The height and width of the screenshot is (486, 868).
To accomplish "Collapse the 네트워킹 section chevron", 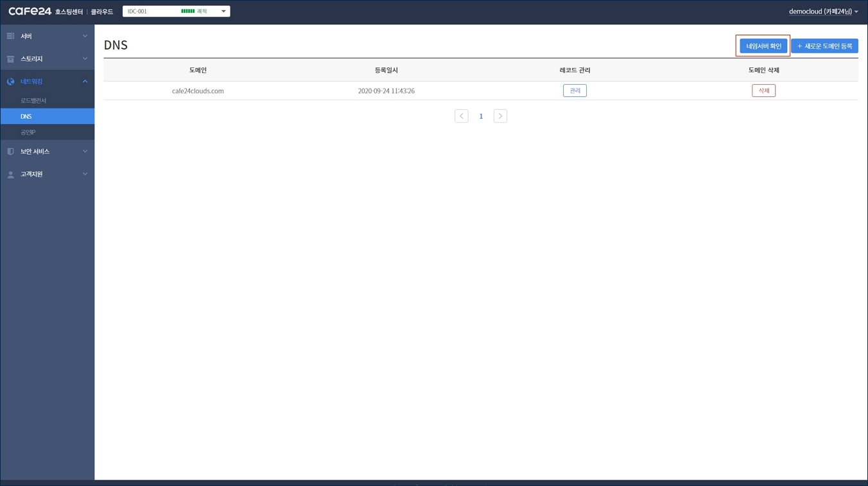I will (x=85, y=82).
